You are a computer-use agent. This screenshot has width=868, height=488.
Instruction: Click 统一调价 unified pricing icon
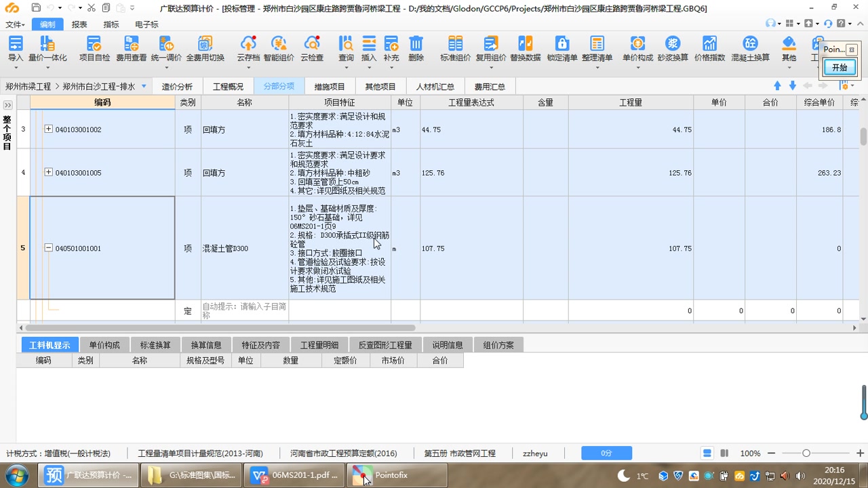[166, 44]
